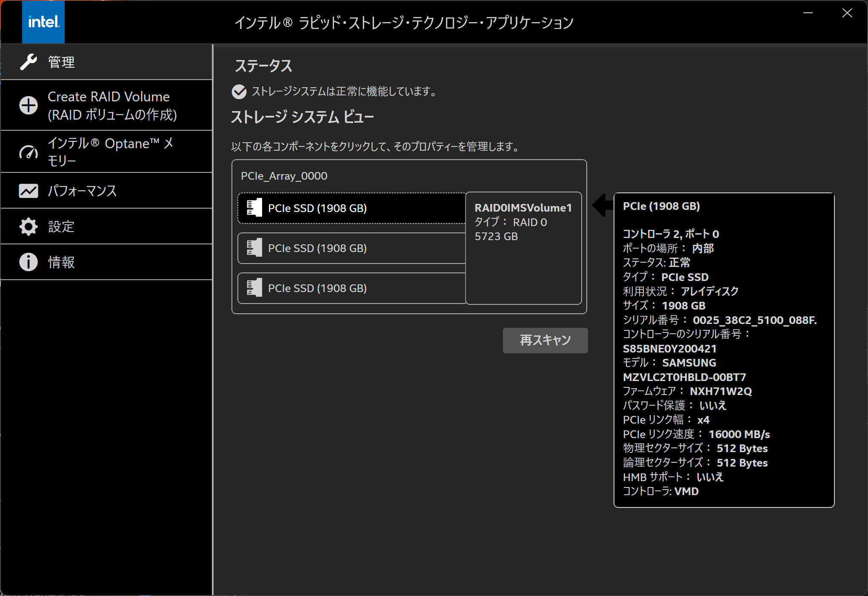Click the Optane memory gauge icon

(x=29, y=152)
